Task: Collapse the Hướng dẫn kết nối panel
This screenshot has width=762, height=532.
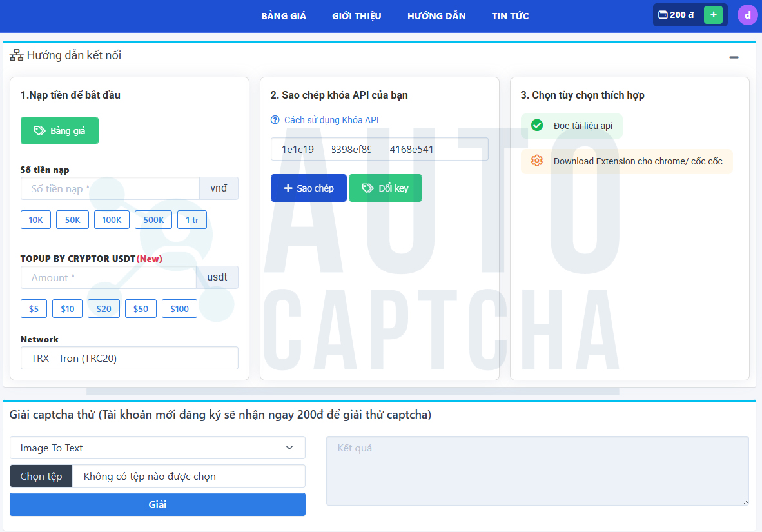Action: click(x=734, y=57)
